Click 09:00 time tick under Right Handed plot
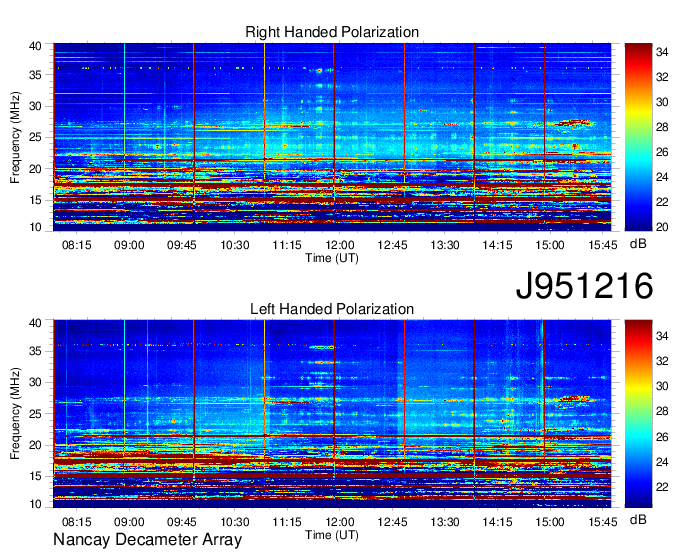Screen dimensions: 680x552 click(x=129, y=245)
